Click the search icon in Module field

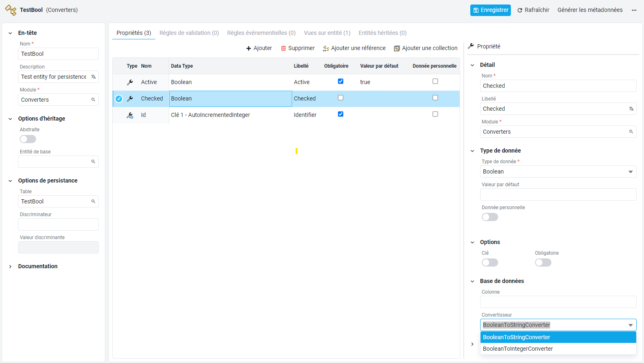pos(93,100)
